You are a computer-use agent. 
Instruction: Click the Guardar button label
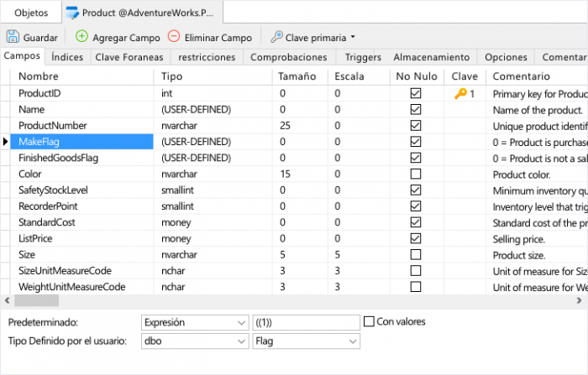40,38
